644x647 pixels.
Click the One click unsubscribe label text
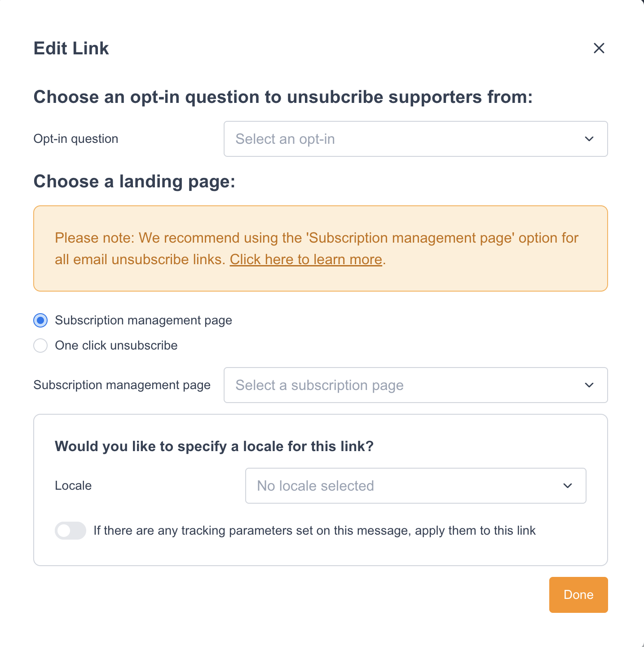pyautogui.click(x=116, y=346)
